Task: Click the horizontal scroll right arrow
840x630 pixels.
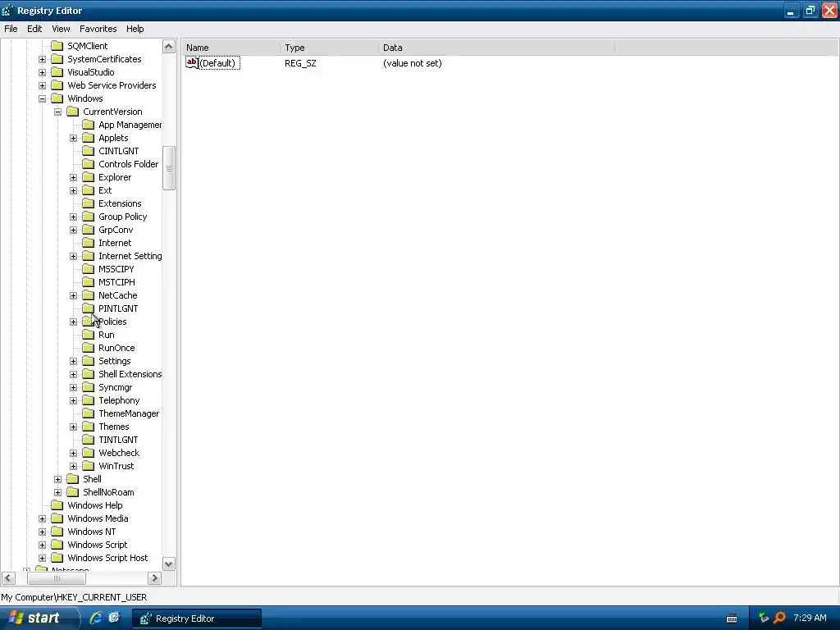Action: pyautogui.click(x=154, y=578)
